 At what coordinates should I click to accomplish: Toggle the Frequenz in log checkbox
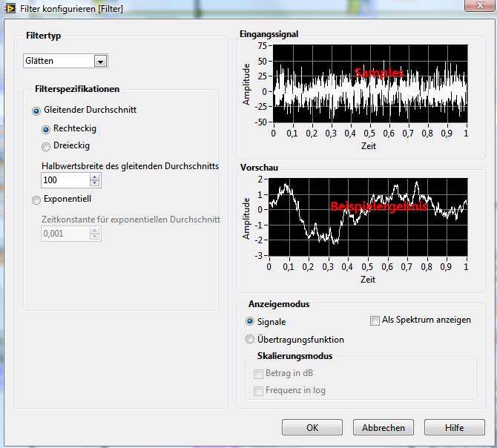tap(258, 391)
